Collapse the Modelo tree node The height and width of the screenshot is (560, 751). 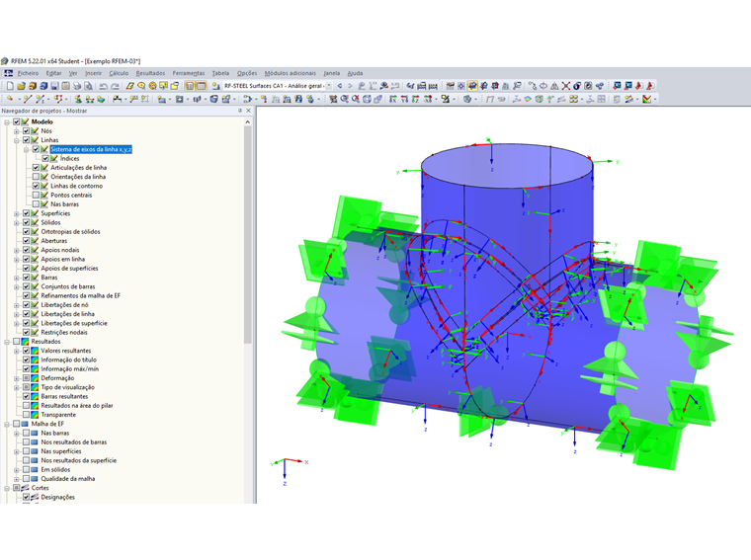pos(7,122)
